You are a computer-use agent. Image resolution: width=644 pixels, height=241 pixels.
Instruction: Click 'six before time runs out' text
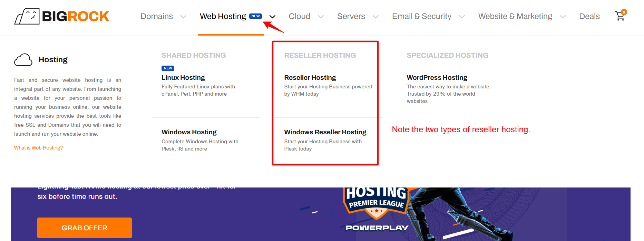[x=77, y=196]
